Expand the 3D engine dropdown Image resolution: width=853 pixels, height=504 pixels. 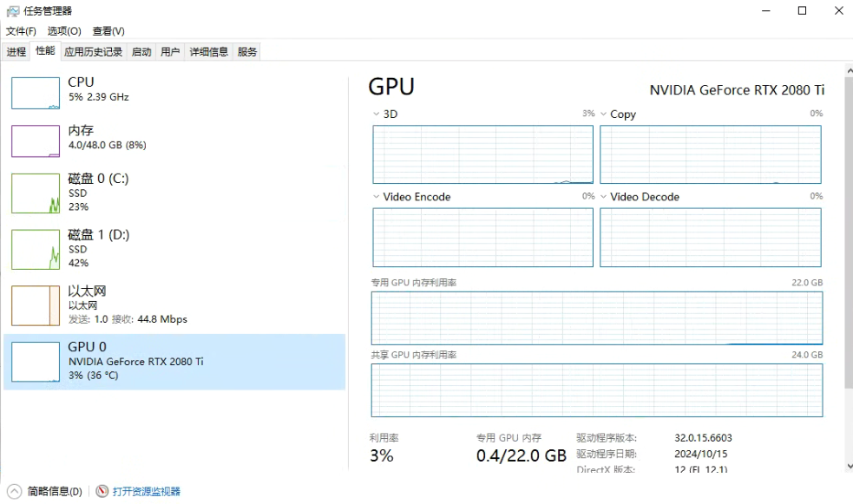click(377, 114)
